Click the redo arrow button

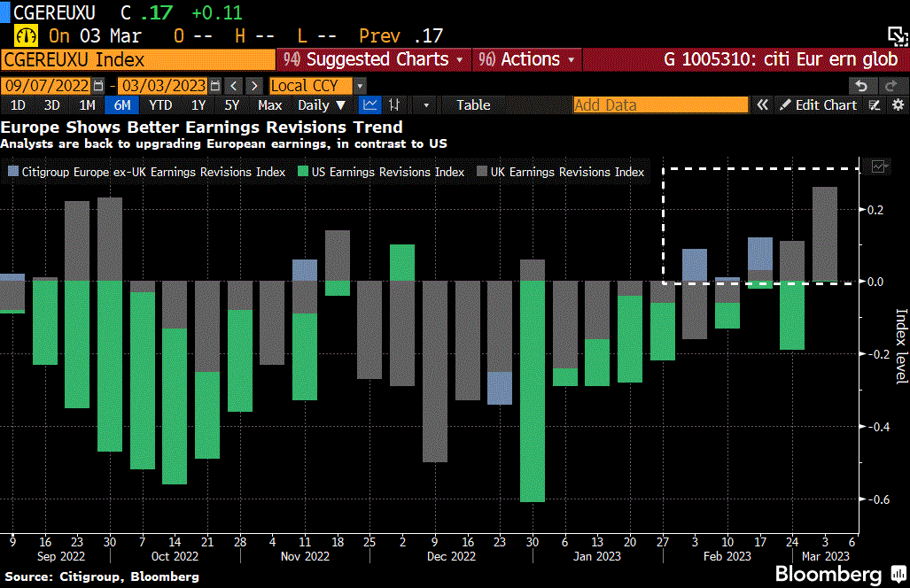pos(891,86)
